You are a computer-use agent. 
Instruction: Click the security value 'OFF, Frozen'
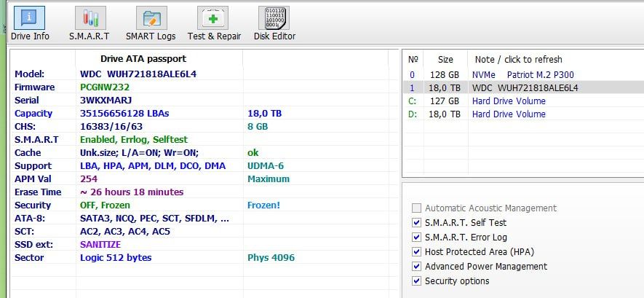click(105, 205)
